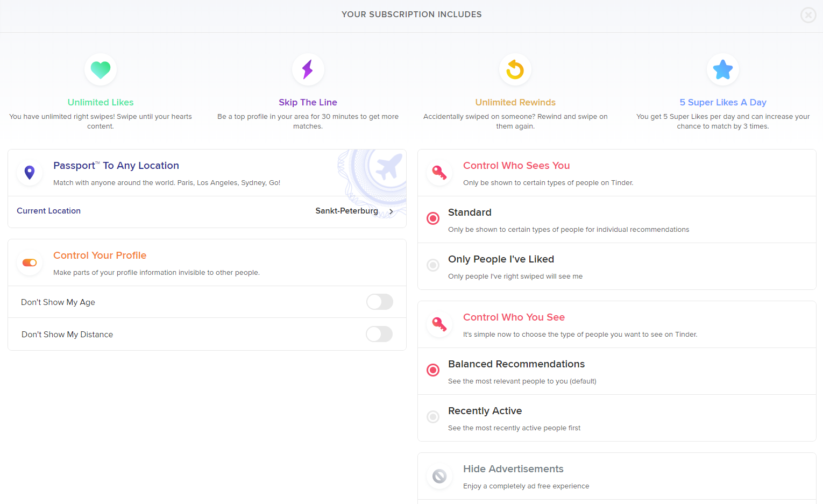Click the Control Who Sees You title
The image size is (823, 504).
(516, 166)
